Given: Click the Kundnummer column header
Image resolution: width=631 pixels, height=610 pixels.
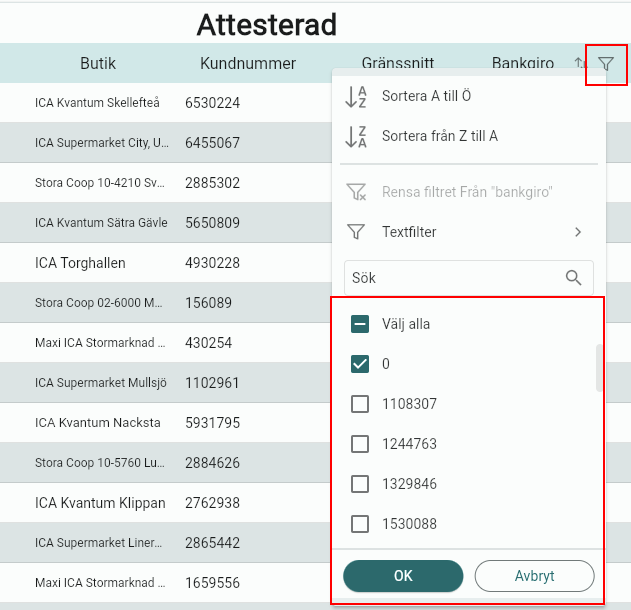Looking at the screenshot, I should (248, 63).
